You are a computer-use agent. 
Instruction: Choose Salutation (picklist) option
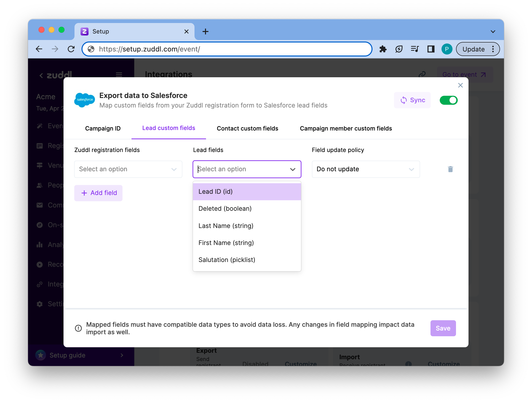click(247, 260)
